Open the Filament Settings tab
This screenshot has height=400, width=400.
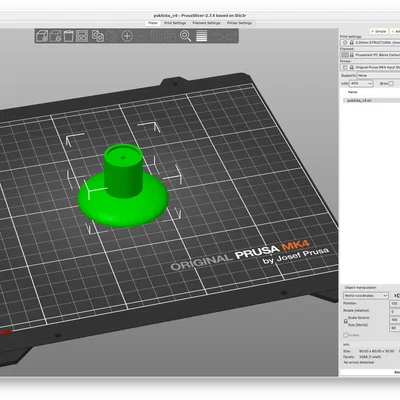(206, 23)
